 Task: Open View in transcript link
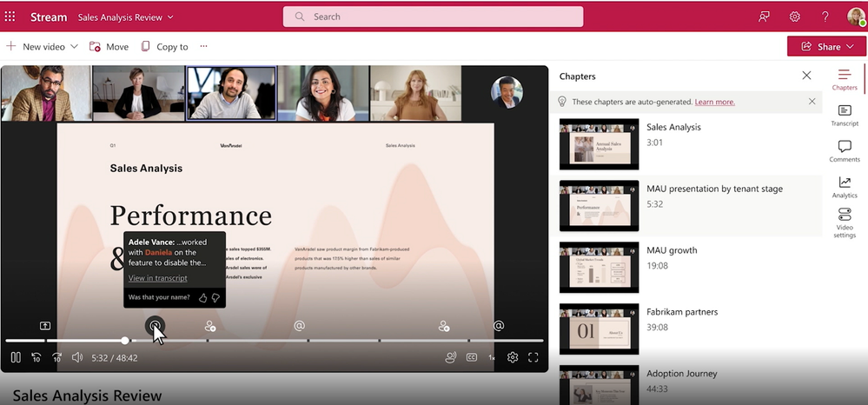coord(158,278)
